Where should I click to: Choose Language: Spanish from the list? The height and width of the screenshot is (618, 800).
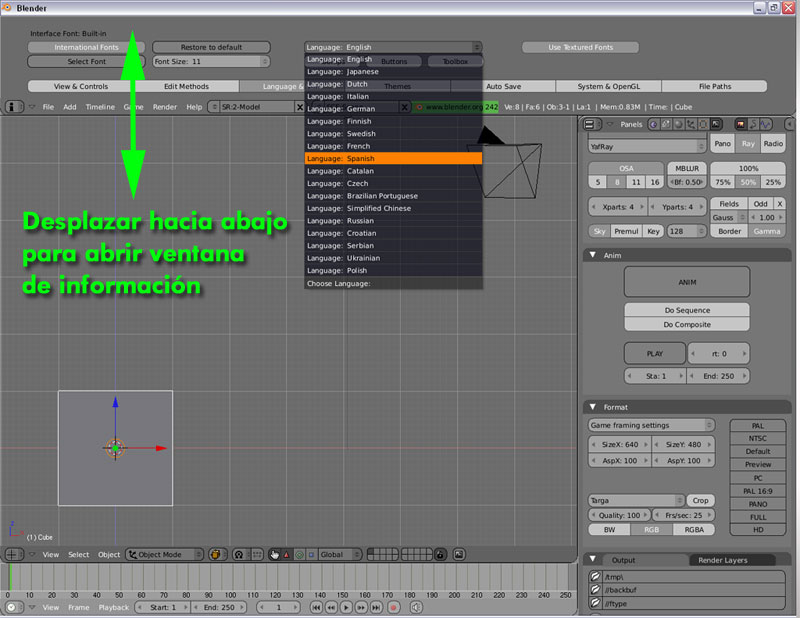[x=393, y=159]
